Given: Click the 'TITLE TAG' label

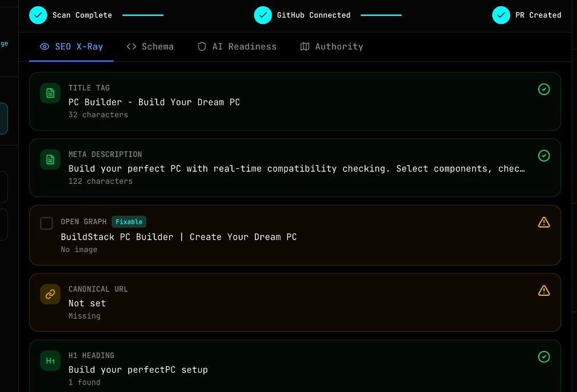Looking at the screenshot, I should click(89, 88).
